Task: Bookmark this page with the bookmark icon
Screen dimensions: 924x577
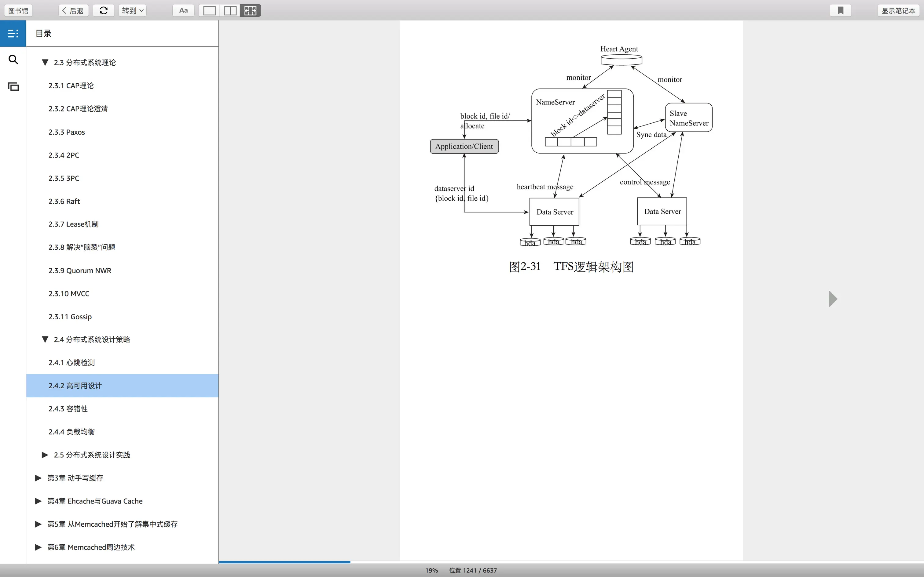Action: point(840,11)
